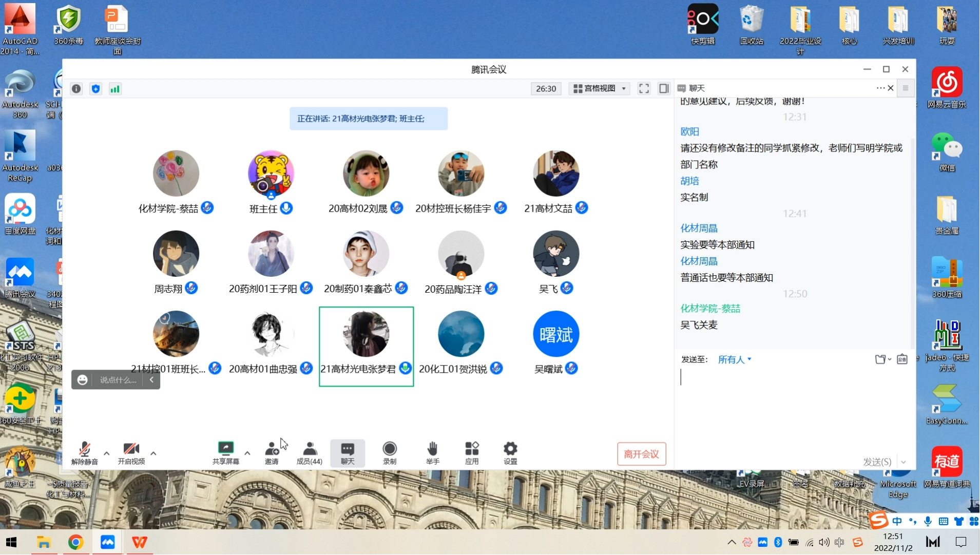Click the 离开会议 leave button
Viewport: 980px width, 555px height.
(641, 454)
